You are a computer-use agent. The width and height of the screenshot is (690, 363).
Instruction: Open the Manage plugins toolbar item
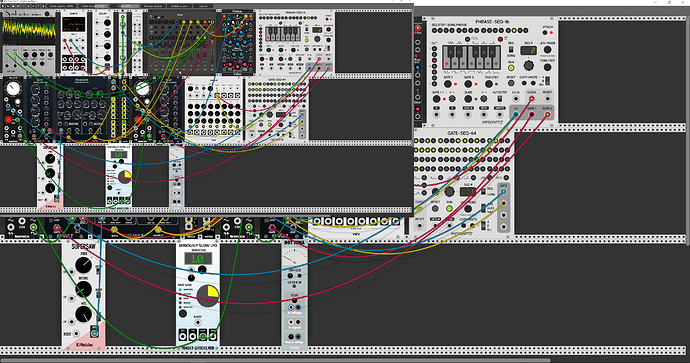point(153,6)
